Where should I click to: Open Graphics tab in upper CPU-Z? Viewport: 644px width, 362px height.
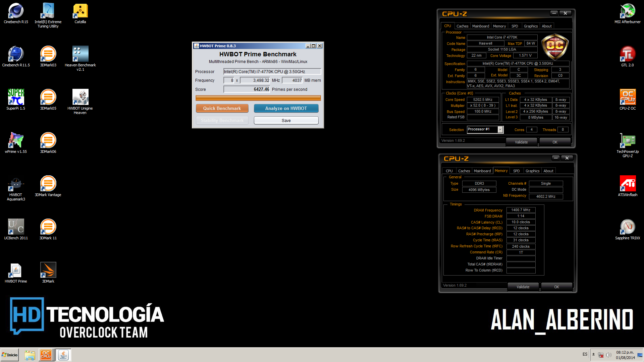coord(531,26)
